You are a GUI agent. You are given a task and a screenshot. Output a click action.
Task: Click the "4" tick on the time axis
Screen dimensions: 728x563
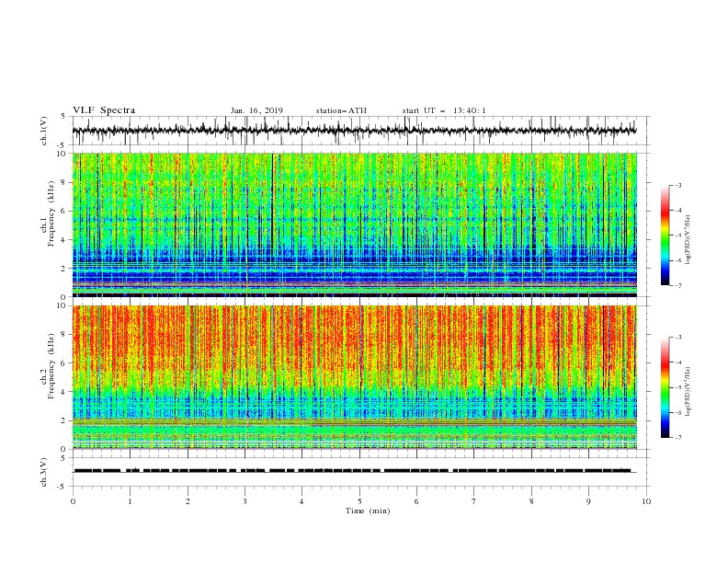coord(301,501)
